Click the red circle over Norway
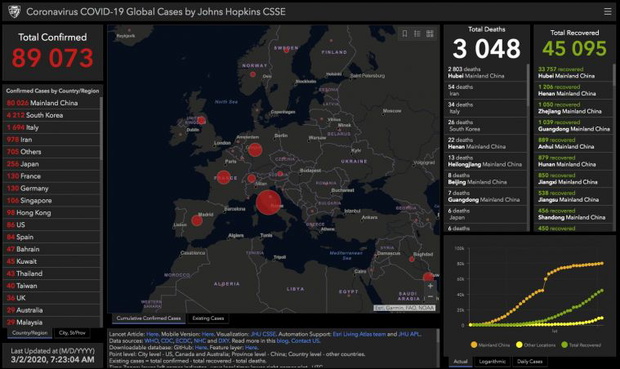Image resolution: width=620 pixels, height=369 pixels. (253, 74)
